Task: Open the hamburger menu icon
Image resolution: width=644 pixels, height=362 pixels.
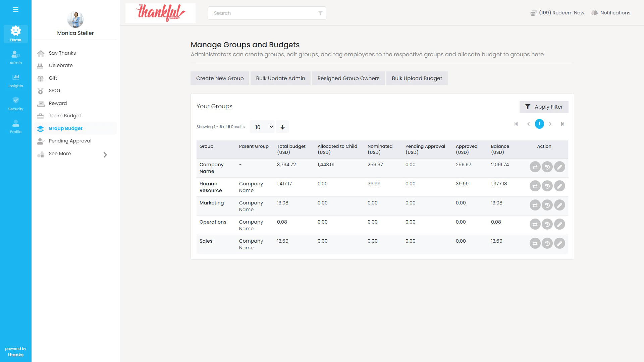Action: coord(15,10)
